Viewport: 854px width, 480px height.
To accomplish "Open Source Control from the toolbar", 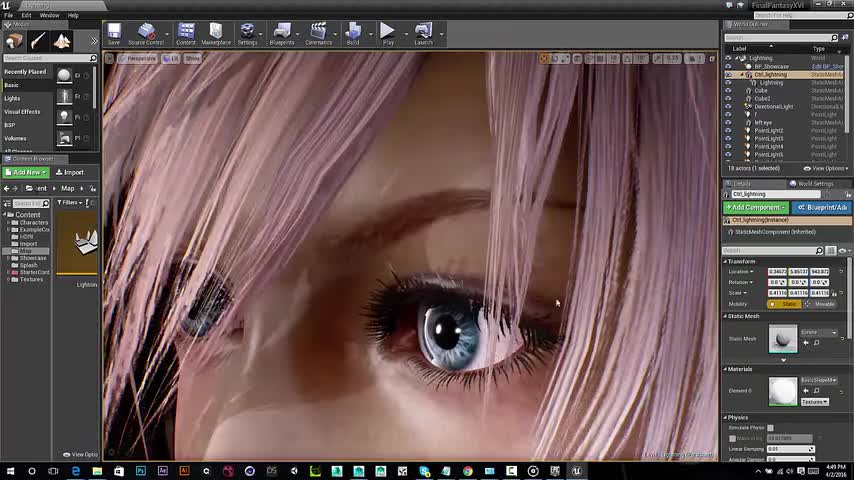I will click(146, 34).
